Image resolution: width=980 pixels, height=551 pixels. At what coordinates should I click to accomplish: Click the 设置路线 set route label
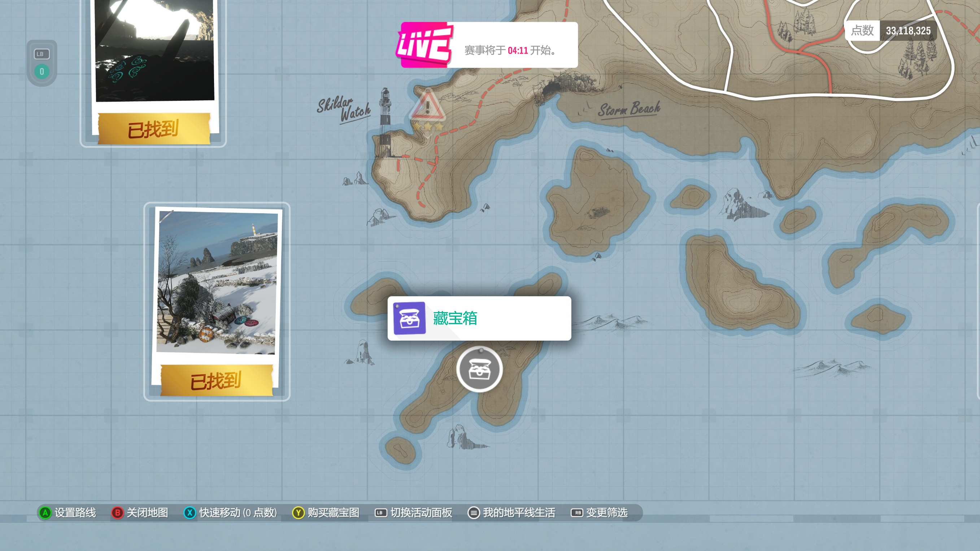pos(75,513)
